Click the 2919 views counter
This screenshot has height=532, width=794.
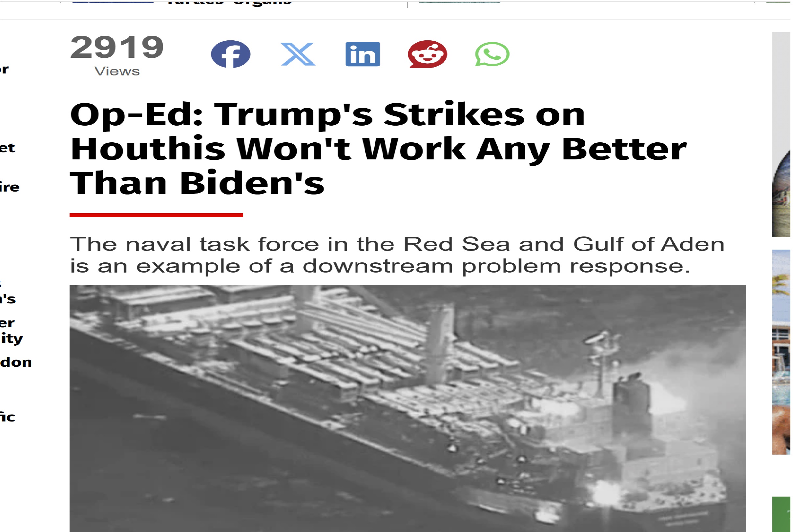click(x=117, y=47)
